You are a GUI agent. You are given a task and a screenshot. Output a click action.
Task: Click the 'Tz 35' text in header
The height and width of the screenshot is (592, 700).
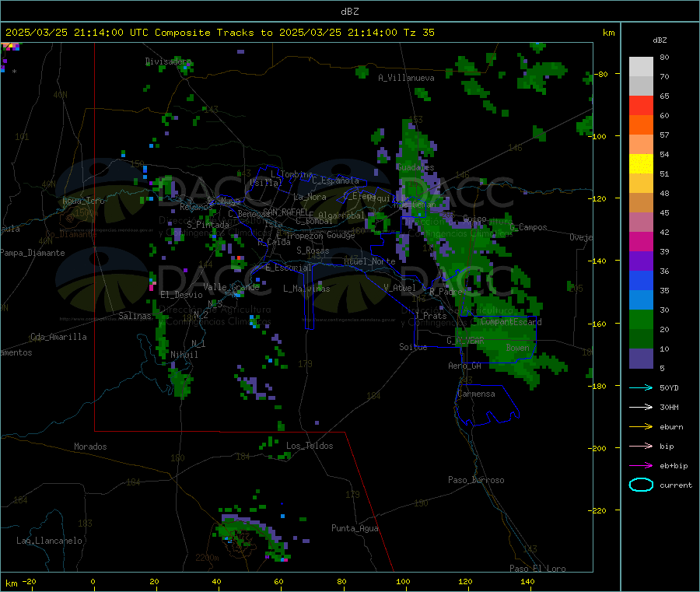point(418,33)
